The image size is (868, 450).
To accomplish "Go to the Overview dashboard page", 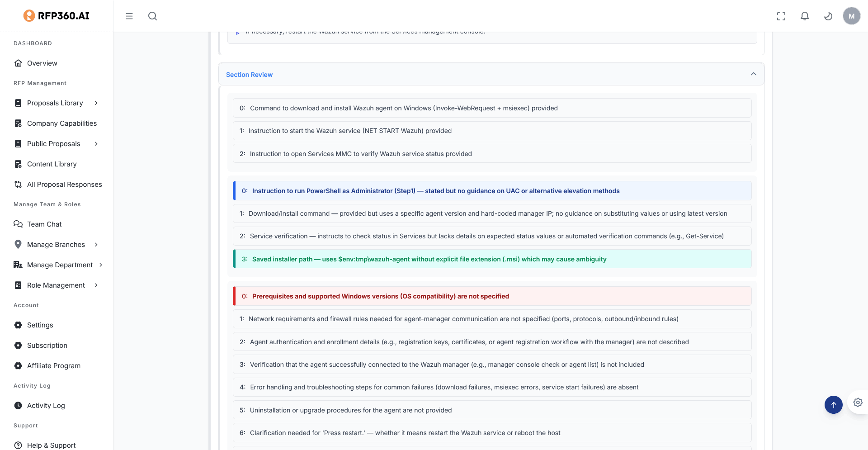I will click(x=42, y=63).
